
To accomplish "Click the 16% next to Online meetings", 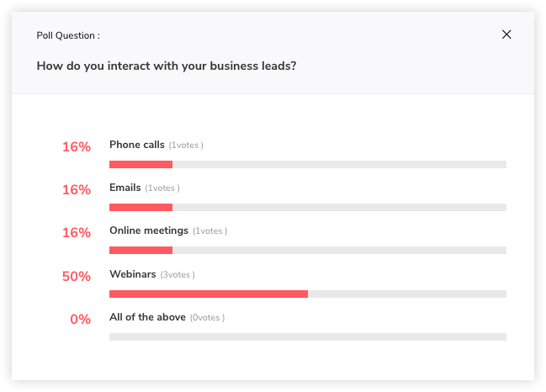I will [x=76, y=233].
